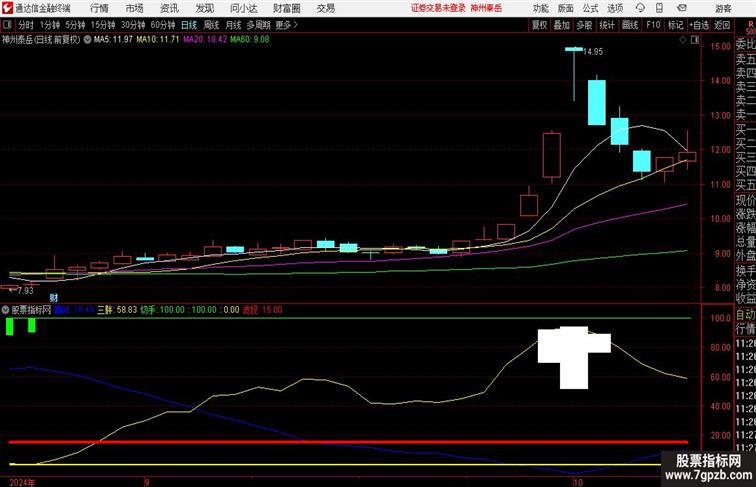Click 证券交易未登录 login notice
The image size is (756, 487).
pos(438,8)
